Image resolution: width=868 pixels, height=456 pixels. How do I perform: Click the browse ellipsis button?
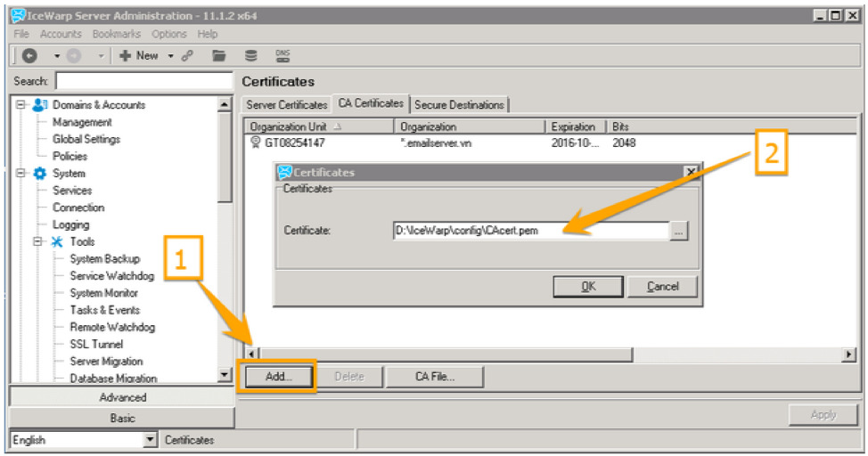pos(679,231)
